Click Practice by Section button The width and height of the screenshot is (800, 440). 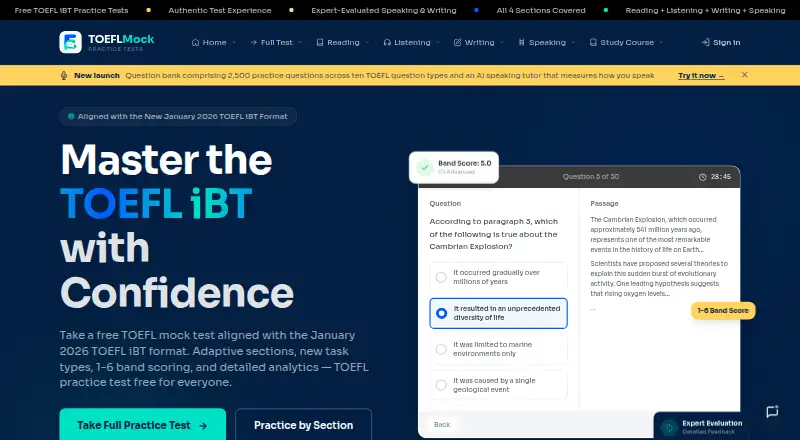click(303, 424)
